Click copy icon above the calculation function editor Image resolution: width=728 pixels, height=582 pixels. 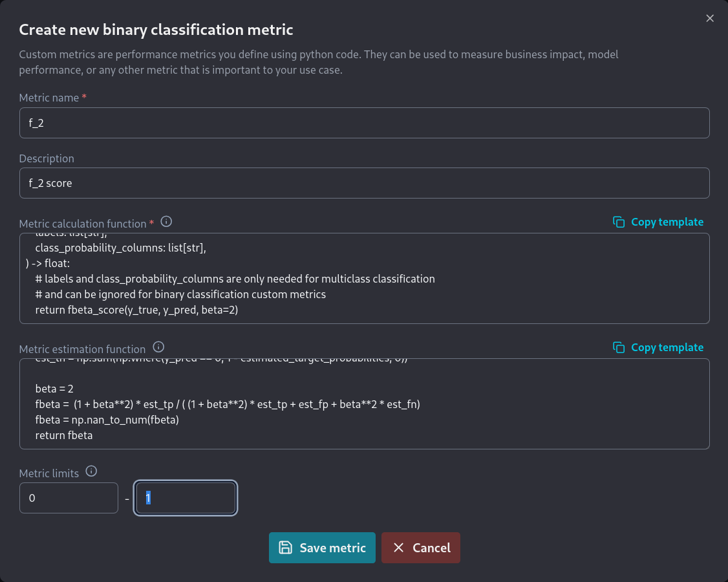(x=619, y=222)
